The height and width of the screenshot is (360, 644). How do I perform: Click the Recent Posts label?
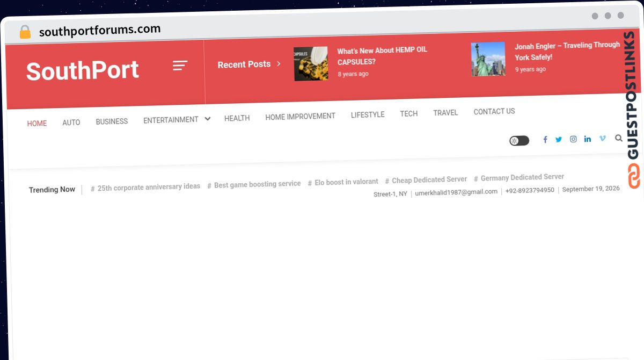pyautogui.click(x=244, y=64)
